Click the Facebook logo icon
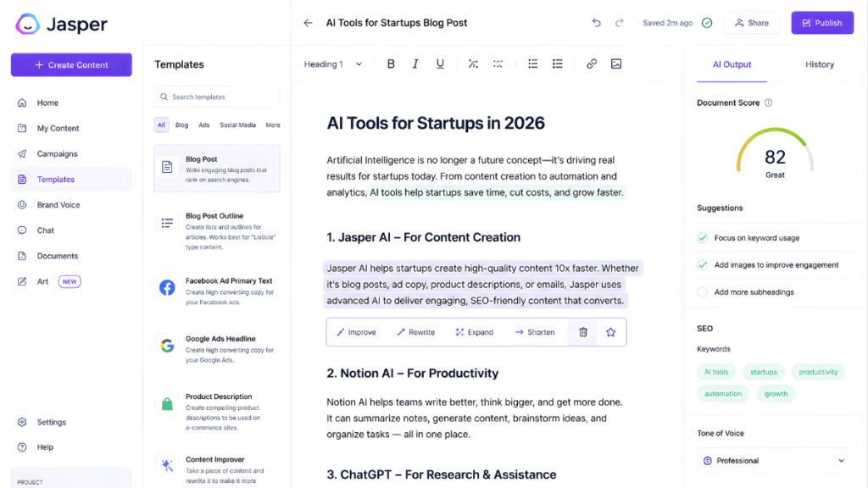The height and width of the screenshot is (488, 868). pos(167,288)
